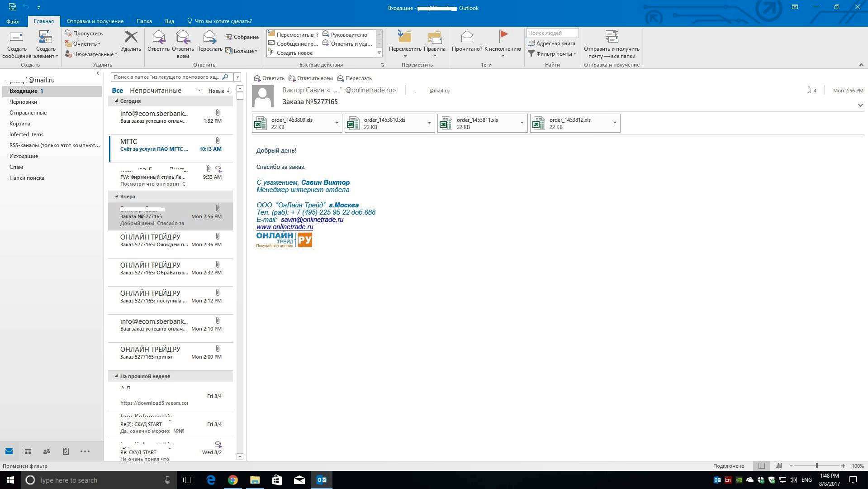Open the www.onlinetrade.ru link

point(285,227)
